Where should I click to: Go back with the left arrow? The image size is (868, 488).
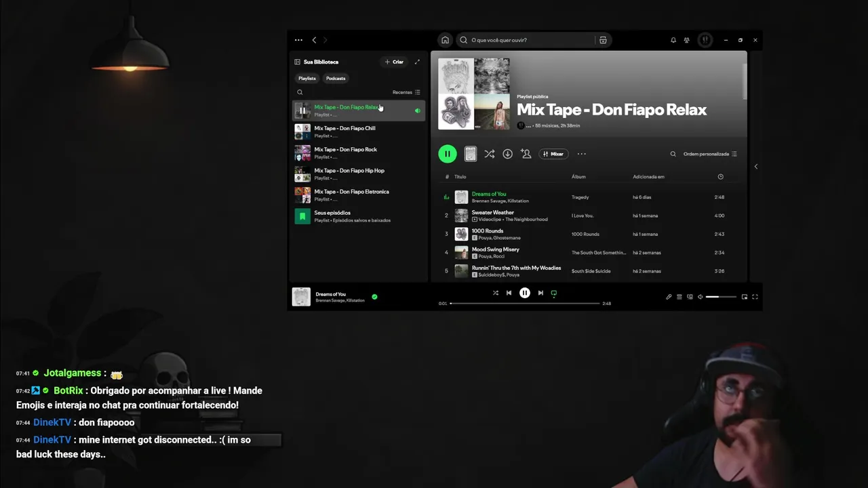click(314, 40)
